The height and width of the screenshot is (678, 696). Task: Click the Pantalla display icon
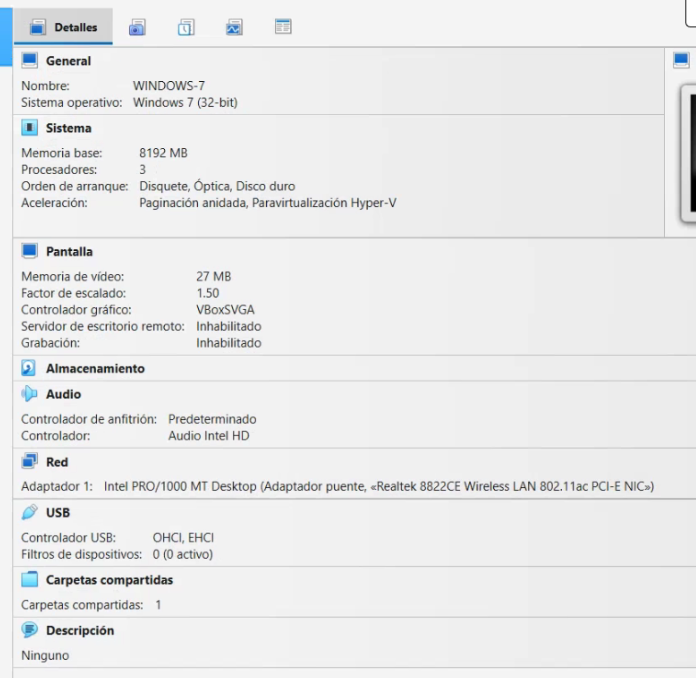(30, 251)
